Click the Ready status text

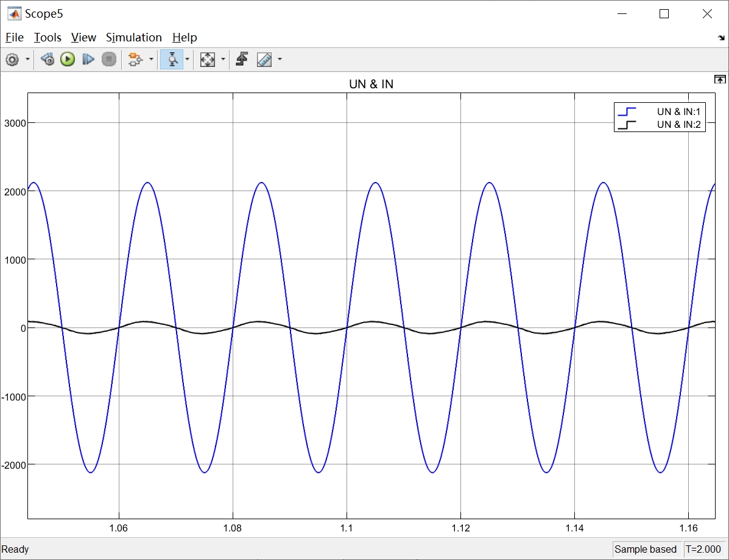tap(15, 549)
